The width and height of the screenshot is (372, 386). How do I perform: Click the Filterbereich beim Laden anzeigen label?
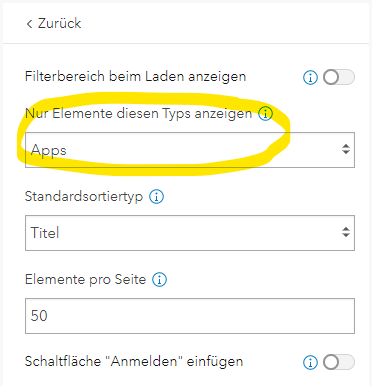135,77
